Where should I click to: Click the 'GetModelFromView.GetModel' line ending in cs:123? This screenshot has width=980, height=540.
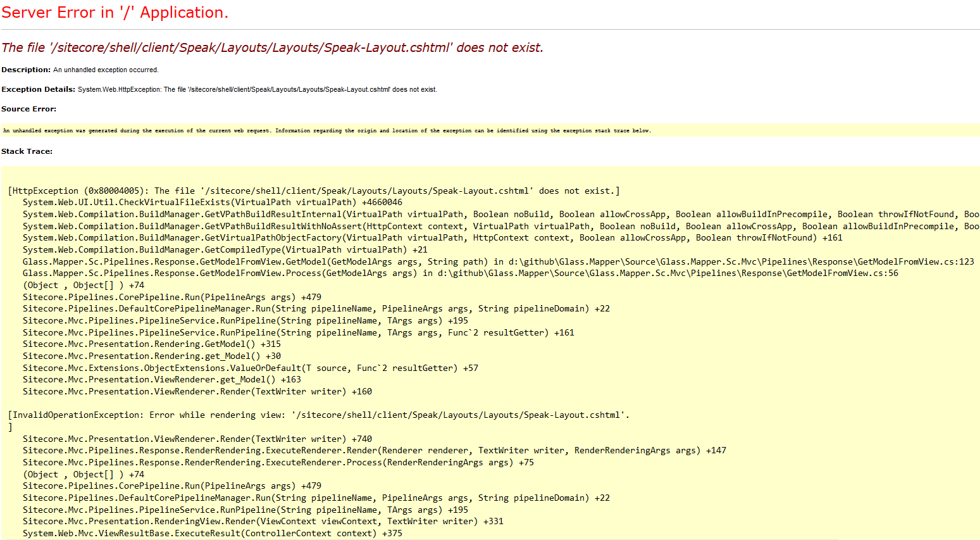pos(498,261)
